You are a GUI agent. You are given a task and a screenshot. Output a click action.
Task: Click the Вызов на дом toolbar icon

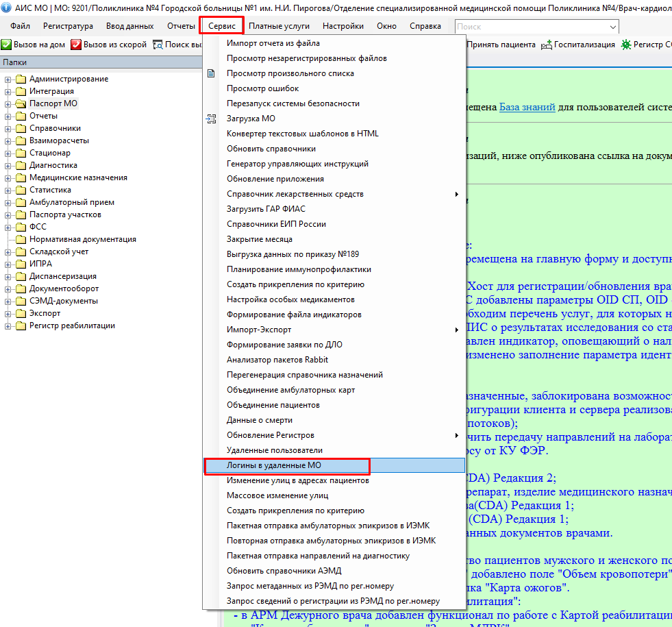(6, 45)
